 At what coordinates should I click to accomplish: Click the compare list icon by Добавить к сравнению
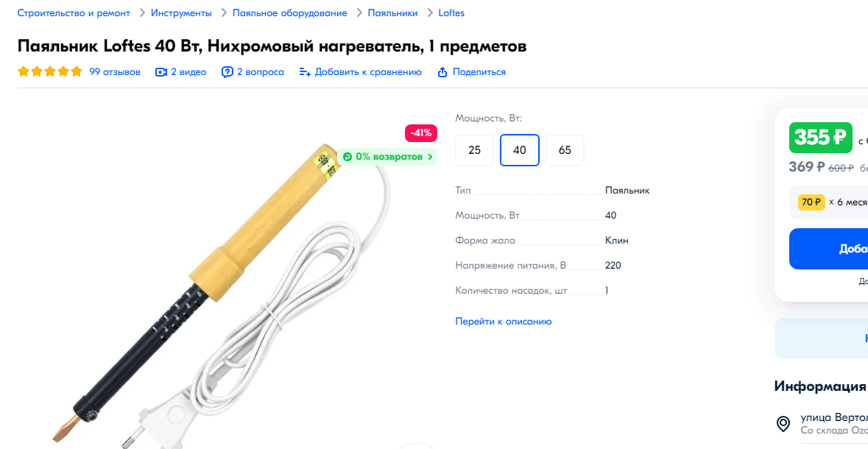(x=305, y=72)
